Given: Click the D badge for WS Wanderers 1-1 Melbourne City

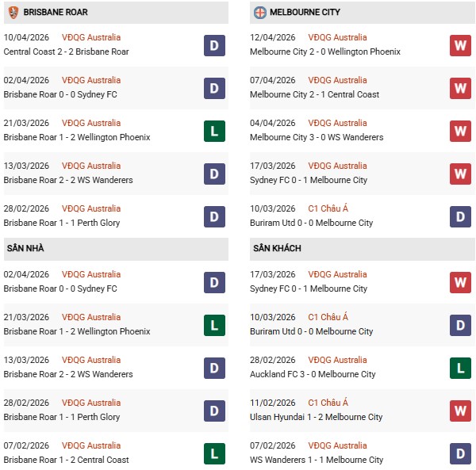Looking at the screenshot, I should 460,453.
